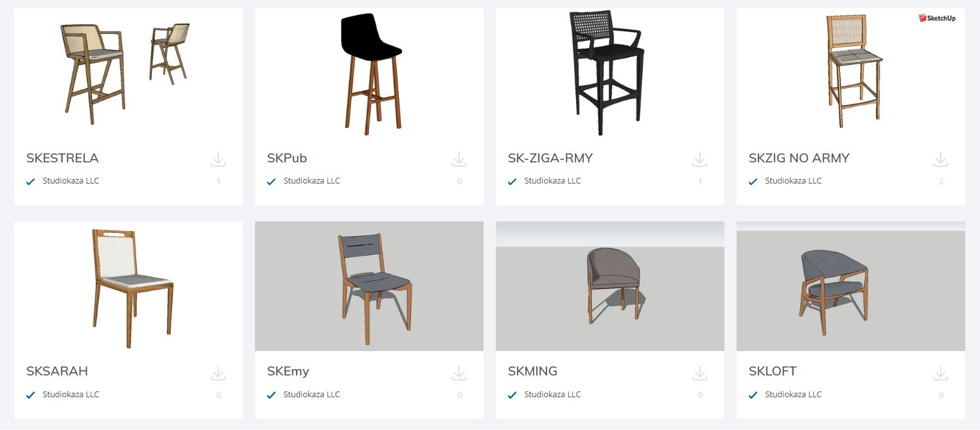This screenshot has width=980, height=430.
Task: Download the SKSARAH chair model
Action: point(218,373)
